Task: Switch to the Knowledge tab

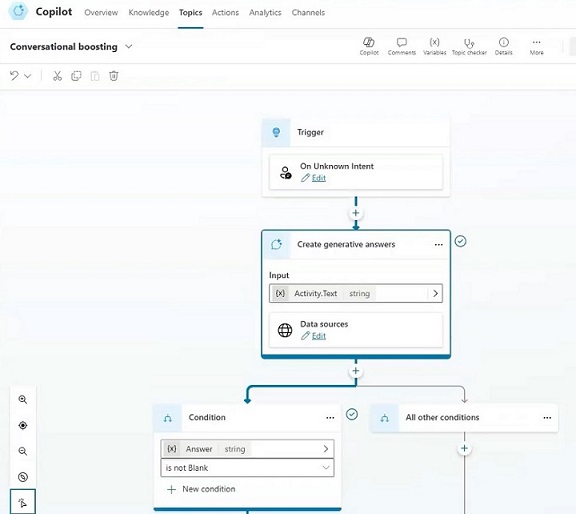Action: click(x=149, y=12)
